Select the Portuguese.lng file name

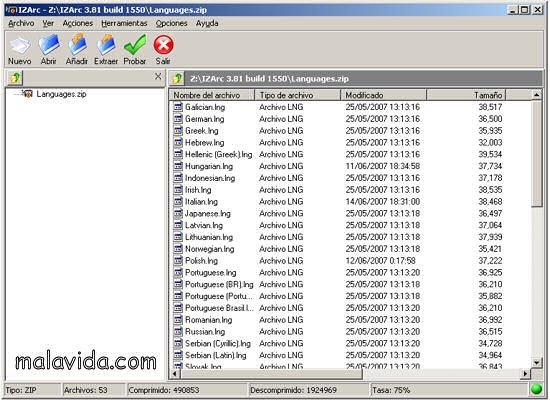point(210,273)
